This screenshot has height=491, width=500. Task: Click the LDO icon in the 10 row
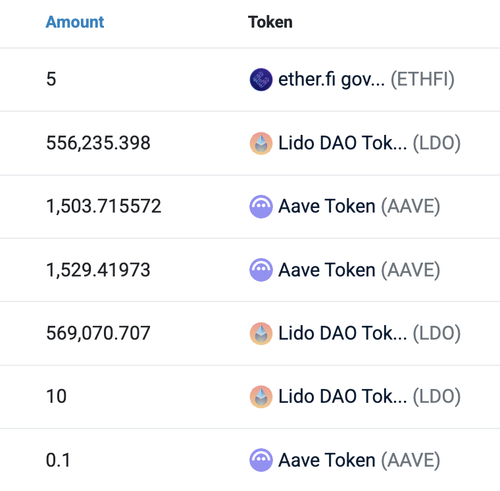[261, 397]
